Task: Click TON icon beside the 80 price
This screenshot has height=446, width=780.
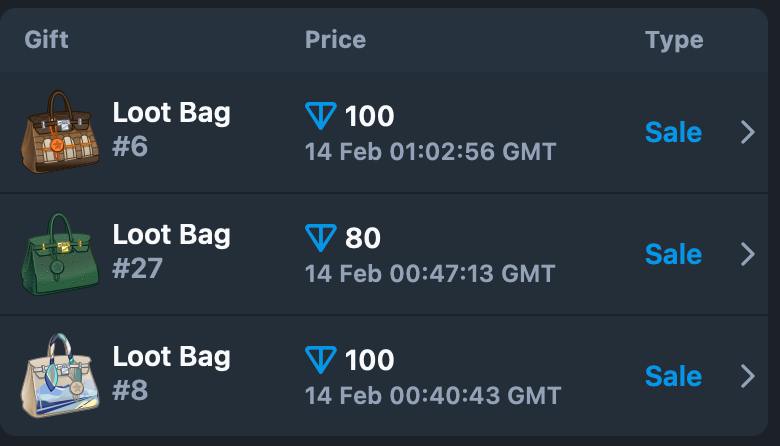Action: click(x=320, y=238)
